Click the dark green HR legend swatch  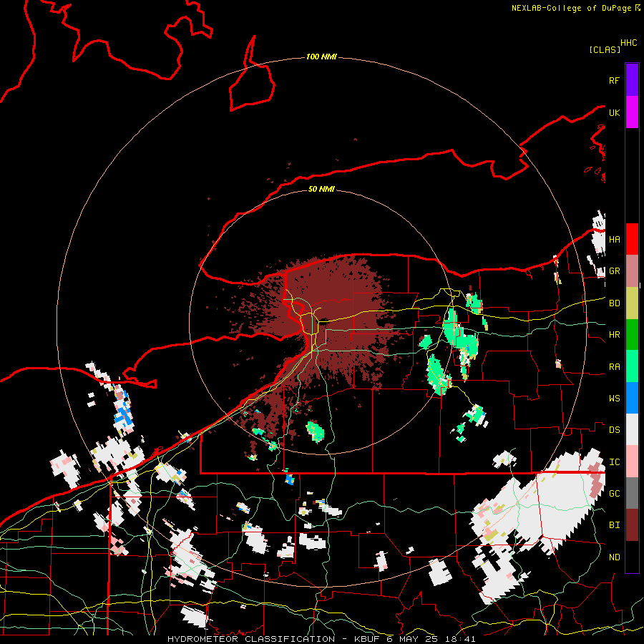pyautogui.click(x=632, y=335)
